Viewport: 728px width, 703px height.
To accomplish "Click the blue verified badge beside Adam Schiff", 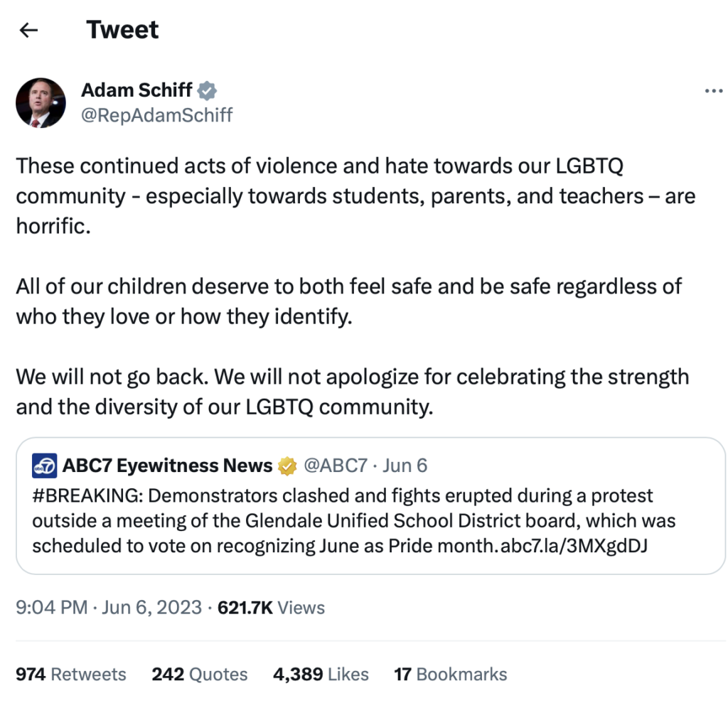I will click(x=208, y=90).
